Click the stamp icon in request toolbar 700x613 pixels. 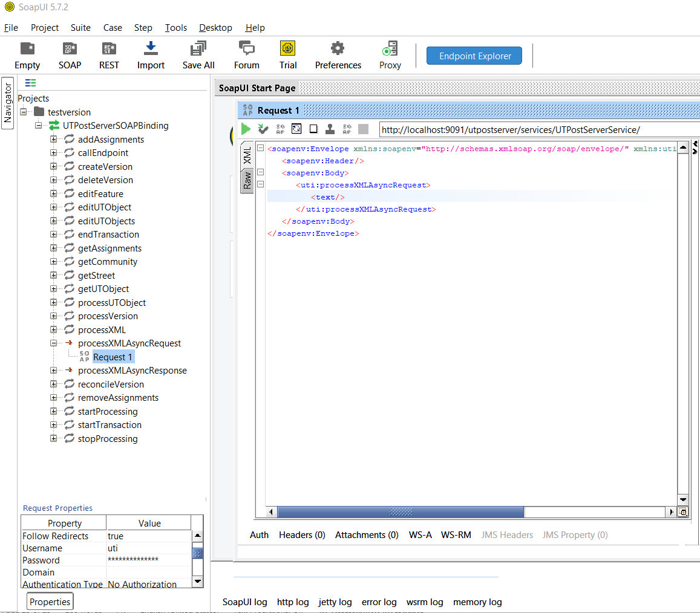tap(330, 129)
